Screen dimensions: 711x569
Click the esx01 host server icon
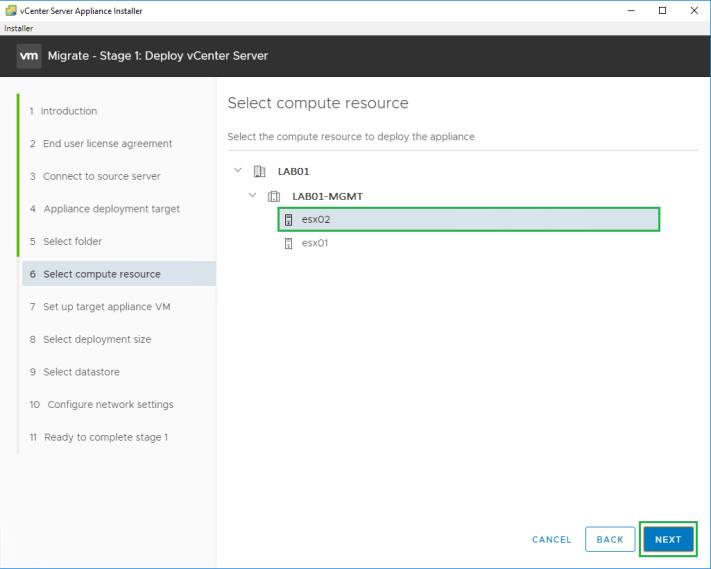tap(289, 243)
